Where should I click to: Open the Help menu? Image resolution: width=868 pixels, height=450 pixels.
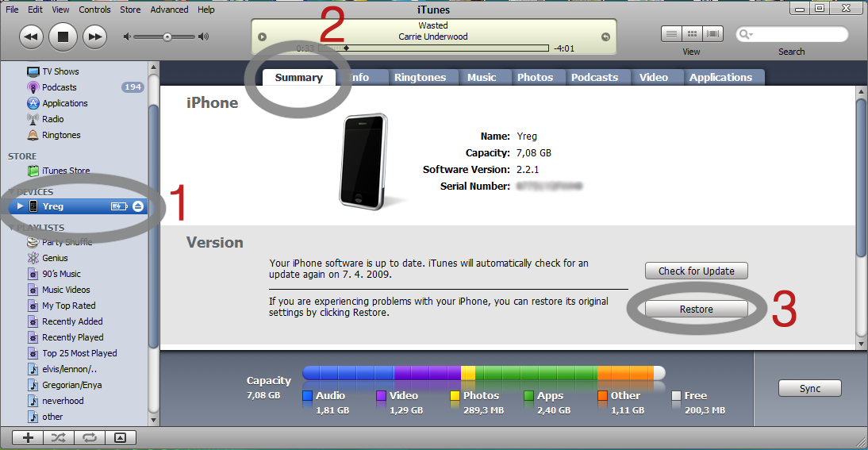tap(206, 10)
